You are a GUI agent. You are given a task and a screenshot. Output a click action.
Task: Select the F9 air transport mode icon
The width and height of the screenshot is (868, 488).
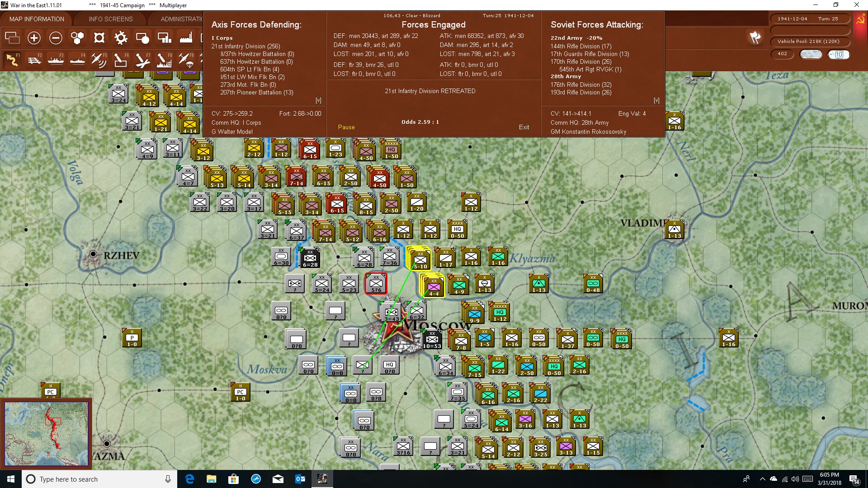point(186,60)
